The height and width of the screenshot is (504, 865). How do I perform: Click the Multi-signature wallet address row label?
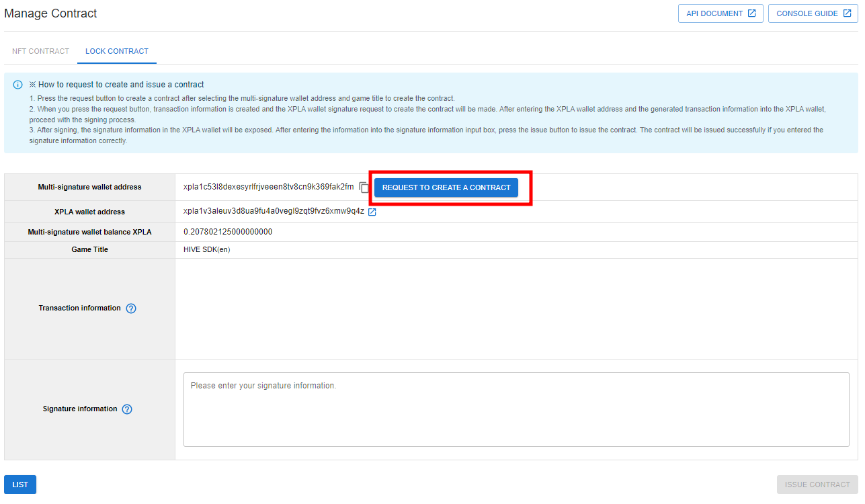[89, 187]
